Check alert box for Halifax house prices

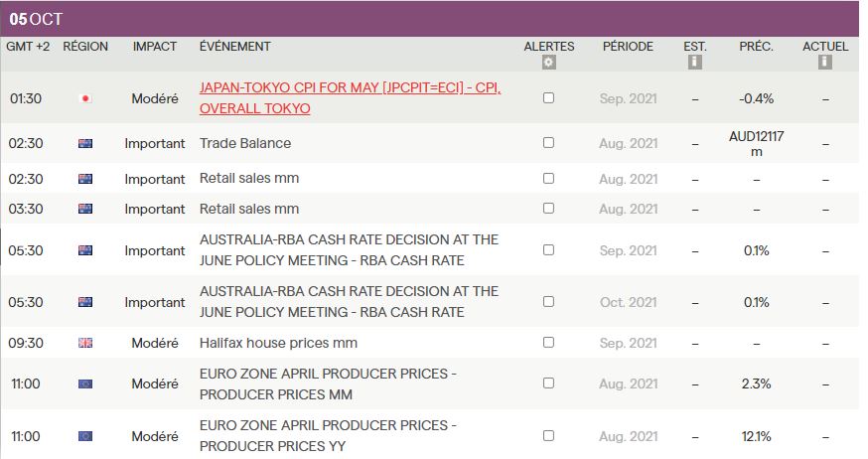549,343
